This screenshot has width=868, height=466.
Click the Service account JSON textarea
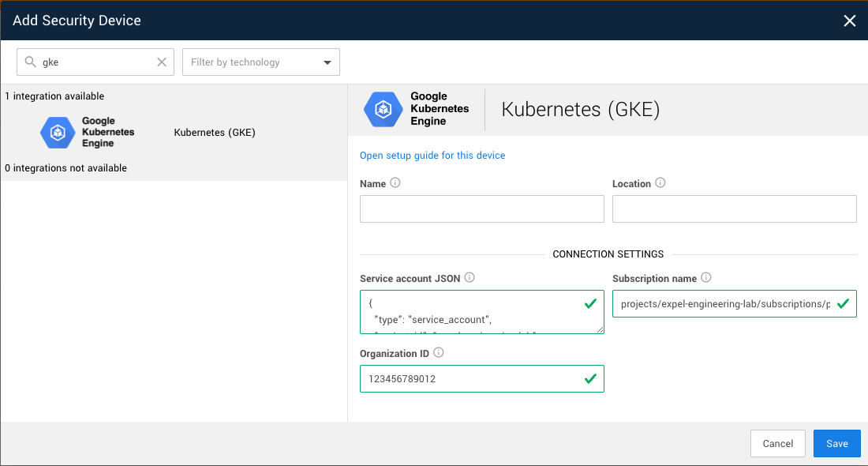coord(481,312)
